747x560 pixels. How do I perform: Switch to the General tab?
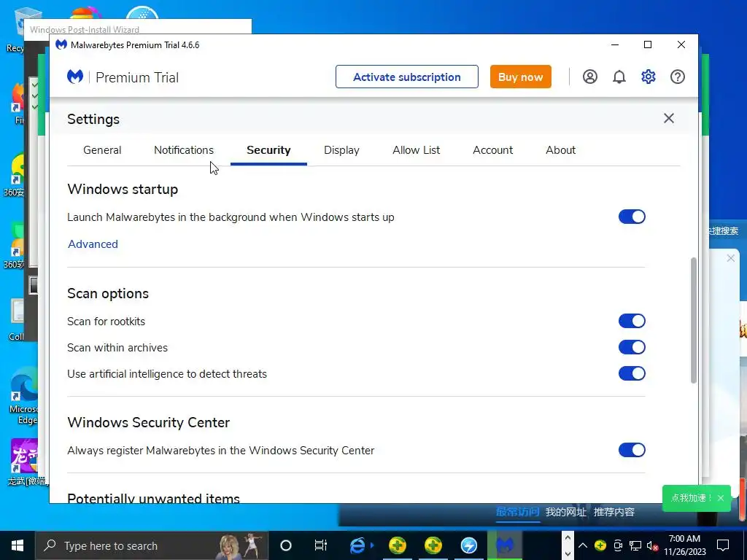click(102, 150)
